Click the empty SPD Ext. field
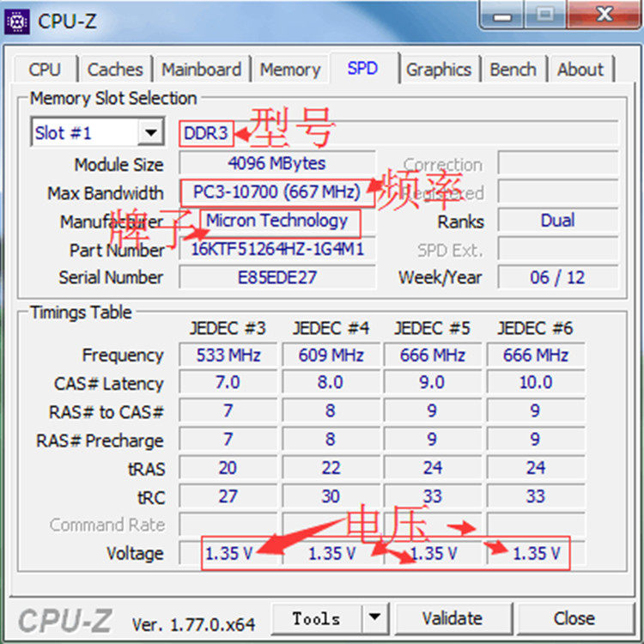The width and height of the screenshot is (644, 644). (x=558, y=249)
